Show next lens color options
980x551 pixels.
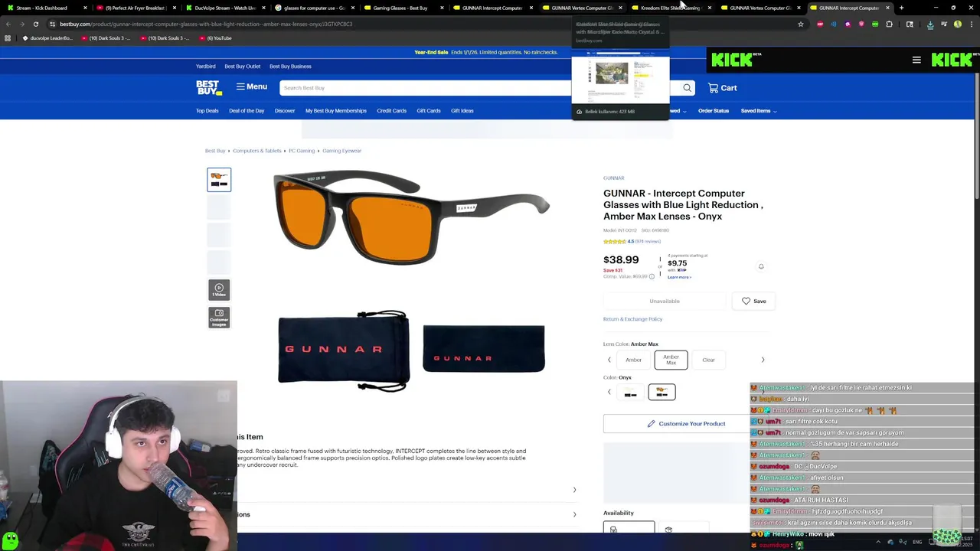[x=763, y=360]
